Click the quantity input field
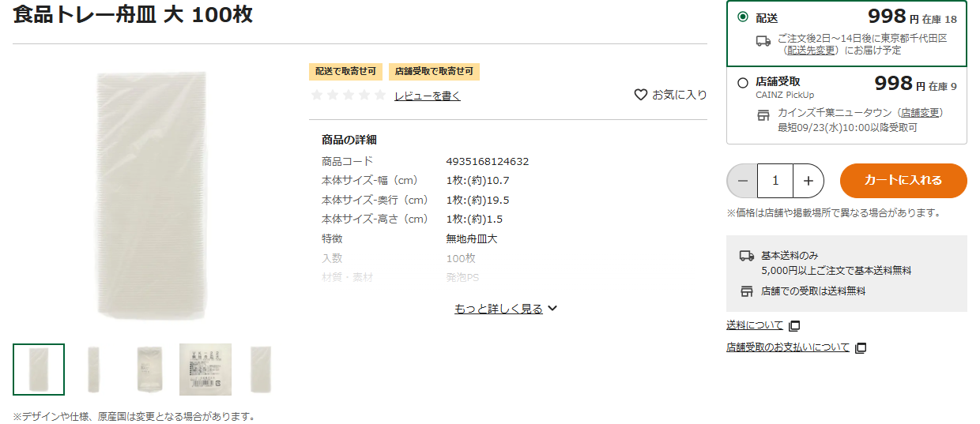 pyautogui.click(x=775, y=181)
